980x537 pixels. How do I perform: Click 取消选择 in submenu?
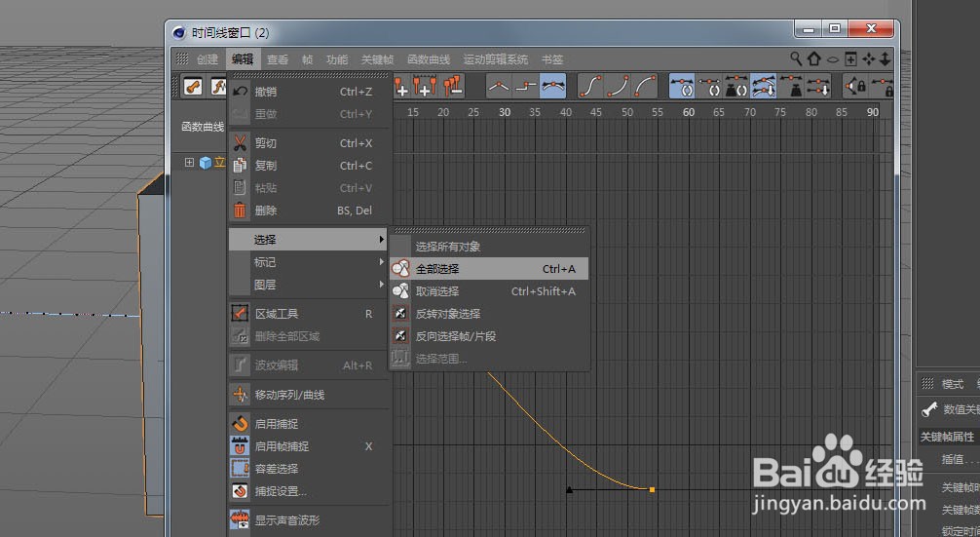click(x=489, y=291)
